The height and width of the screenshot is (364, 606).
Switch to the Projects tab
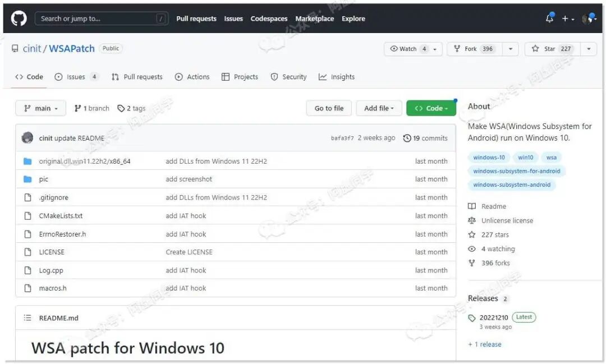240,77
